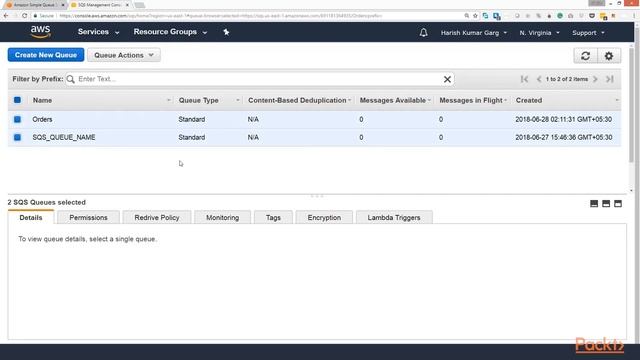Open the notifications bell
The width and height of the screenshot is (640, 360).
point(423,32)
